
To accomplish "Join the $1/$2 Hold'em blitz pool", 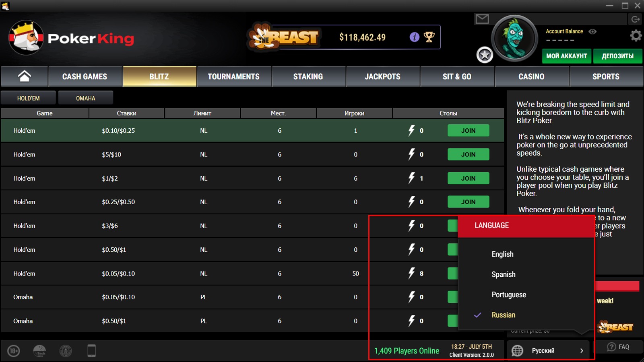I will pos(468,178).
